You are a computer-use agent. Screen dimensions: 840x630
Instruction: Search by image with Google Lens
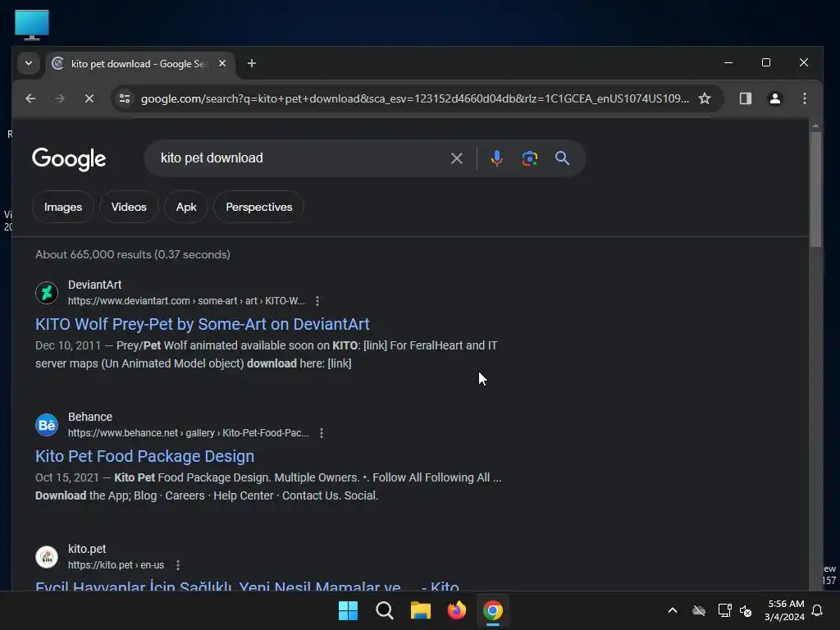click(x=529, y=158)
